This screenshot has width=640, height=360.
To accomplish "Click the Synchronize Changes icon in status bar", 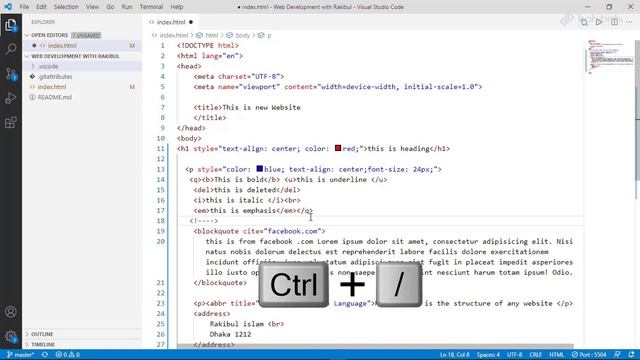I will point(45,355).
